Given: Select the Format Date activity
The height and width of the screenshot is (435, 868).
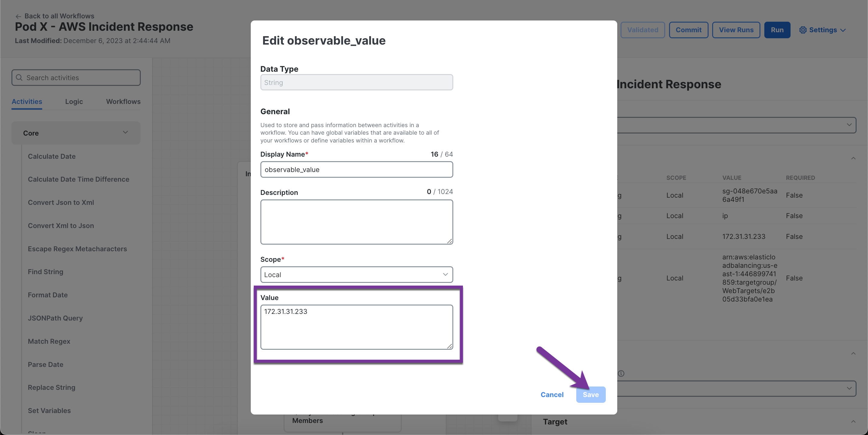Looking at the screenshot, I should (x=48, y=295).
